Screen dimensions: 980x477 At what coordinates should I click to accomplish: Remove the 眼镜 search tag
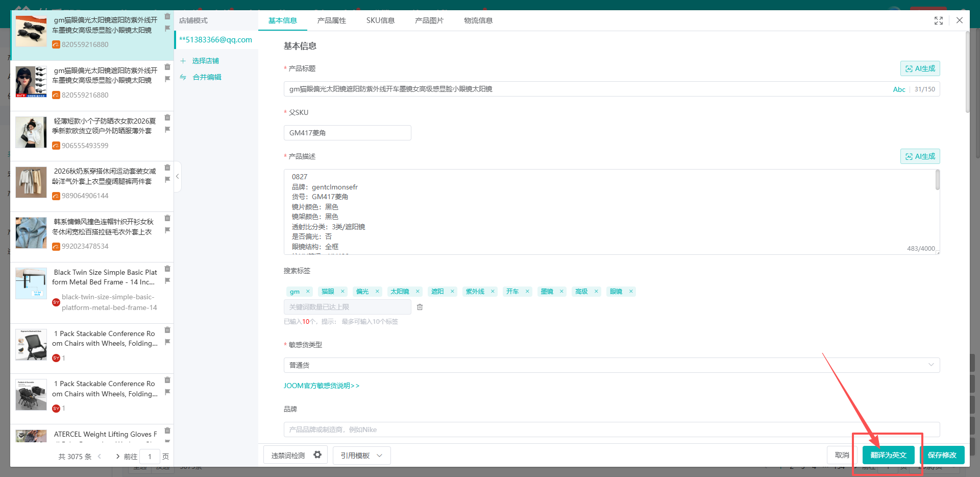pyautogui.click(x=631, y=291)
